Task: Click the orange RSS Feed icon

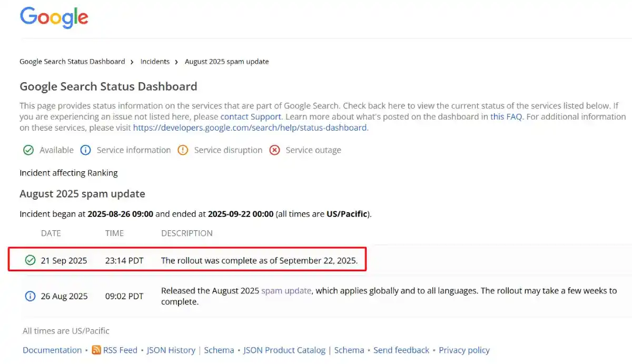Action: 96,350
